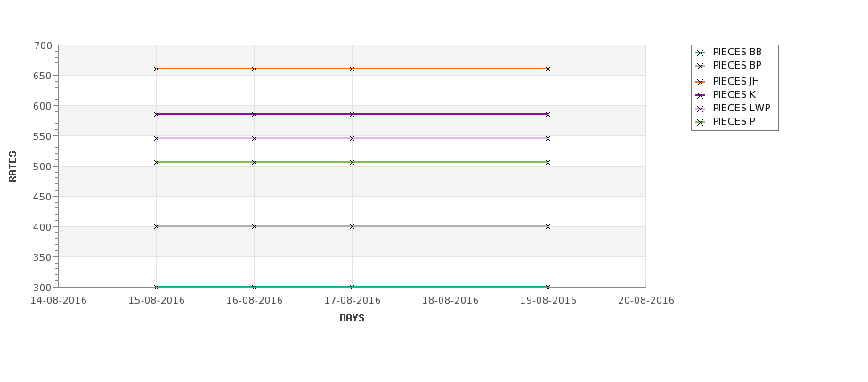Click the PIECES JH legend marker icon

[701, 82]
